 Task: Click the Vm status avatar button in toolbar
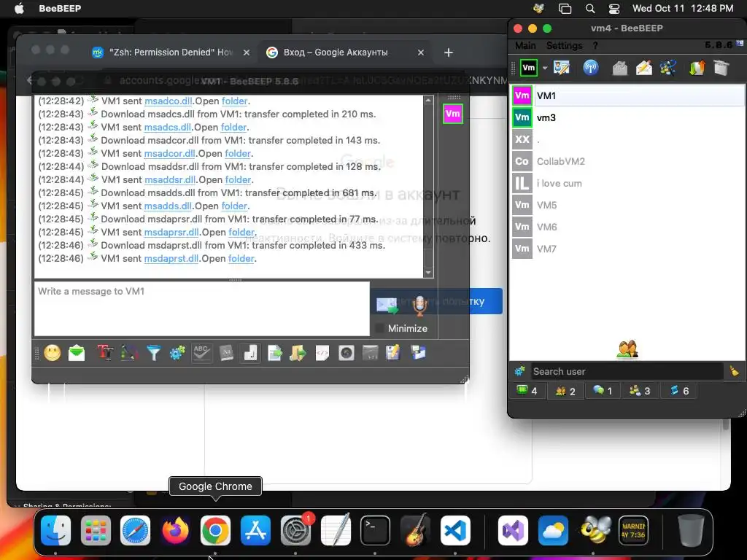pos(529,68)
